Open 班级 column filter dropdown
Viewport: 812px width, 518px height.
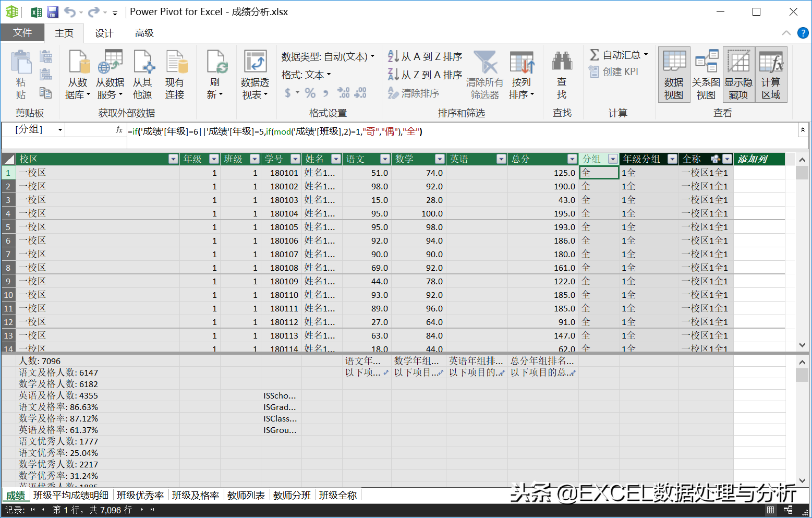tap(254, 159)
